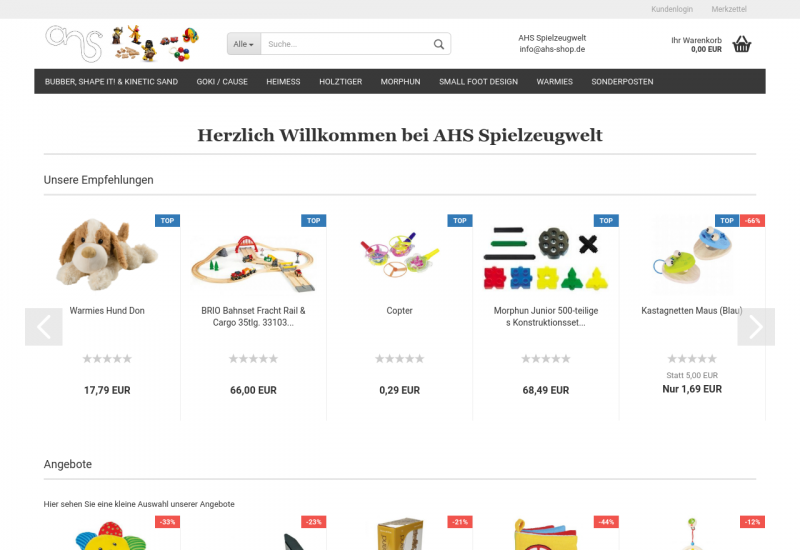This screenshot has width=800, height=550.
Task: Open BRIO Bahnset Fracht Rail & Cargo title
Action: tap(253, 316)
